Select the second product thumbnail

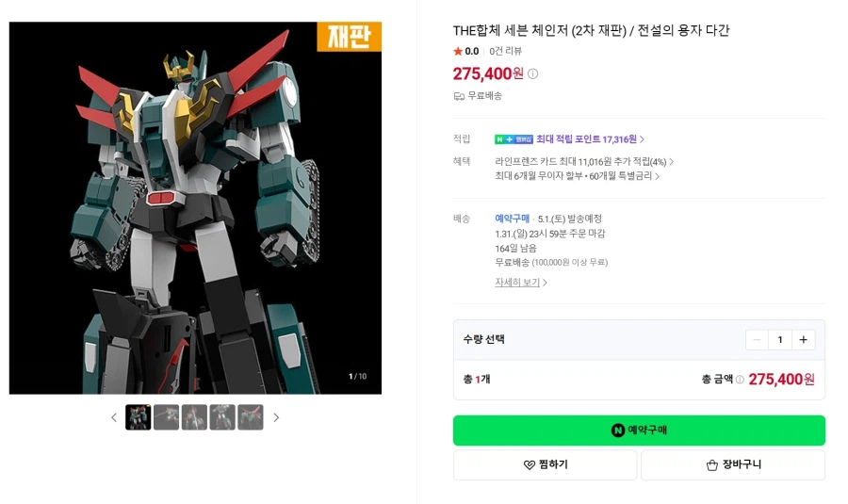click(x=166, y=417)
